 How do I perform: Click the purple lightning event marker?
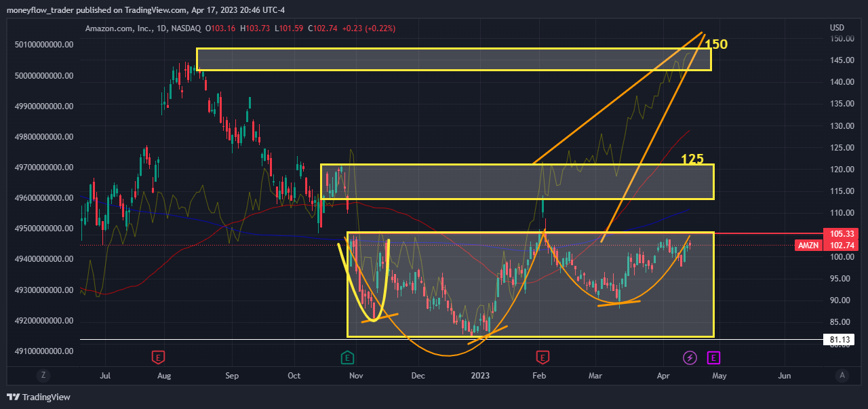[689, 357]
